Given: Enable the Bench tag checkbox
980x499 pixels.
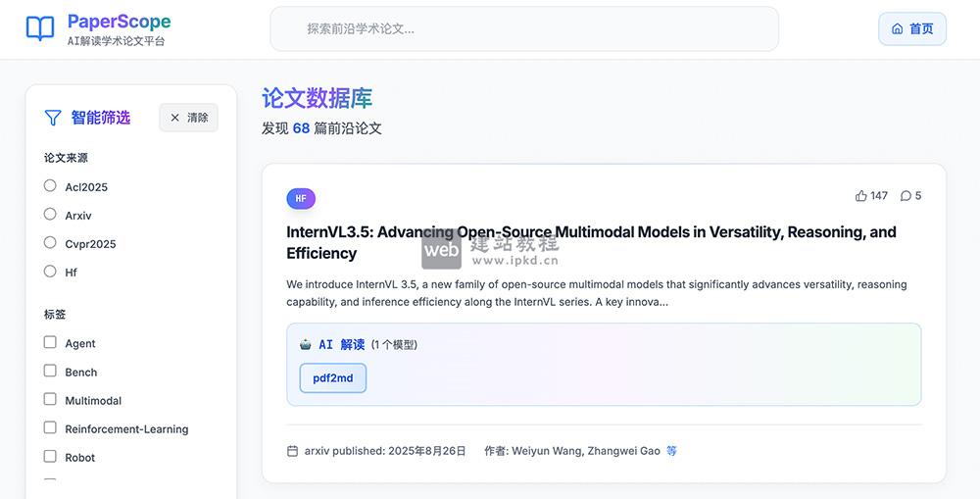Looking at the screenshot, I should [x=50, y=371].
